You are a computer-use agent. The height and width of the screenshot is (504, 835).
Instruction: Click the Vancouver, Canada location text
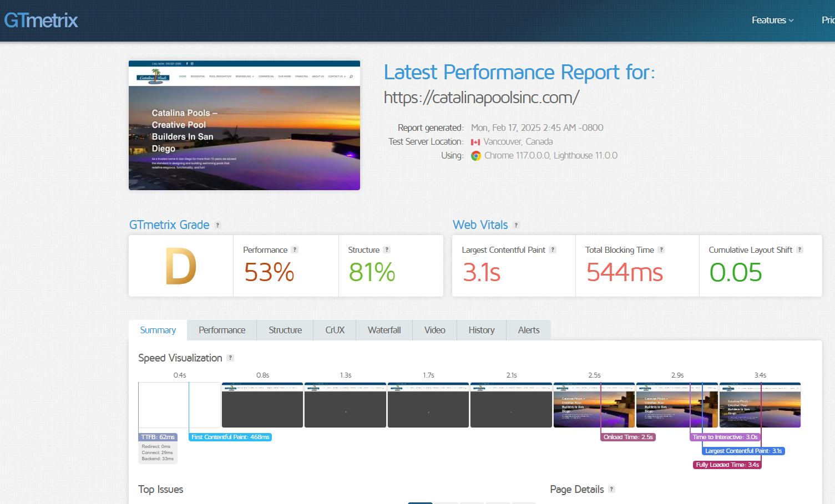click(518, 142)
